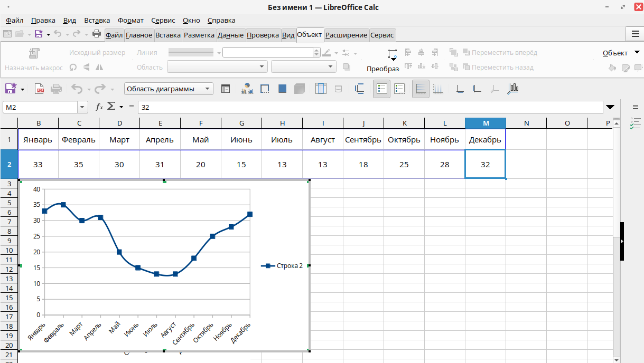Click the Преобраз button

pyautogui.click(x=382, y=69)
